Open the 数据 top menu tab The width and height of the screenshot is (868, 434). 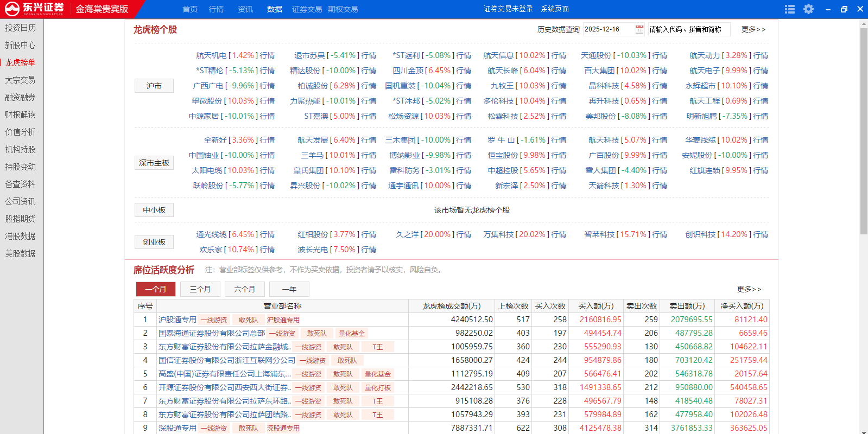click(x=274, y=9)
